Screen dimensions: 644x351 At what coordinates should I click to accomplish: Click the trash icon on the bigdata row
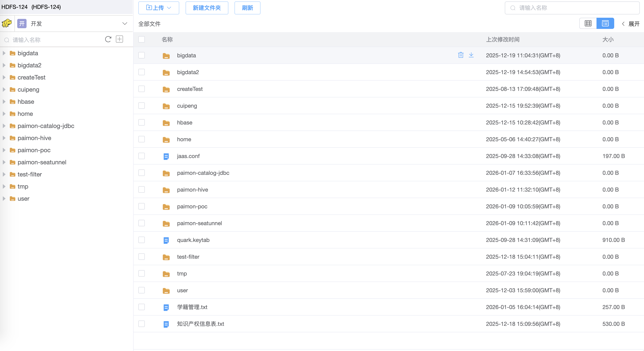tap(461, 55)
